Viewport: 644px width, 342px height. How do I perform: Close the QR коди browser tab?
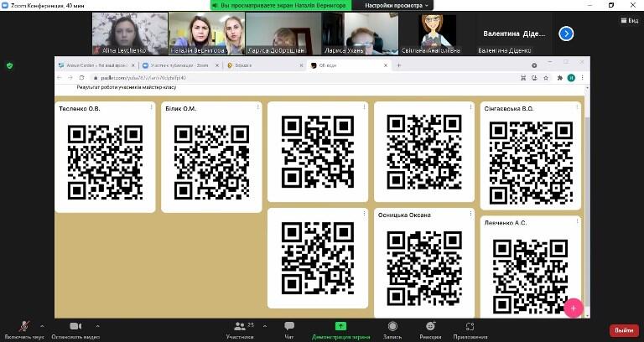click(386, 65)
